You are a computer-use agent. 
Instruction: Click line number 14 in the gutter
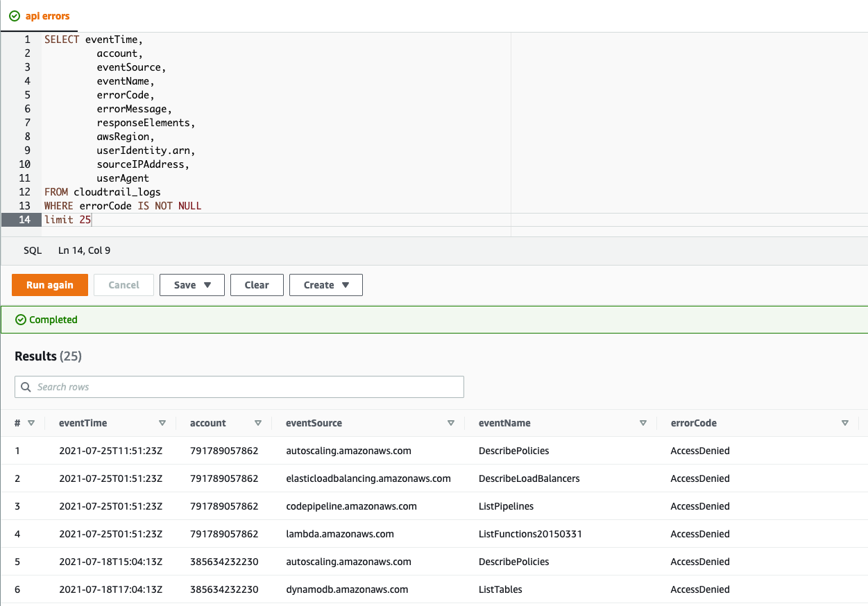pos(25,220)
